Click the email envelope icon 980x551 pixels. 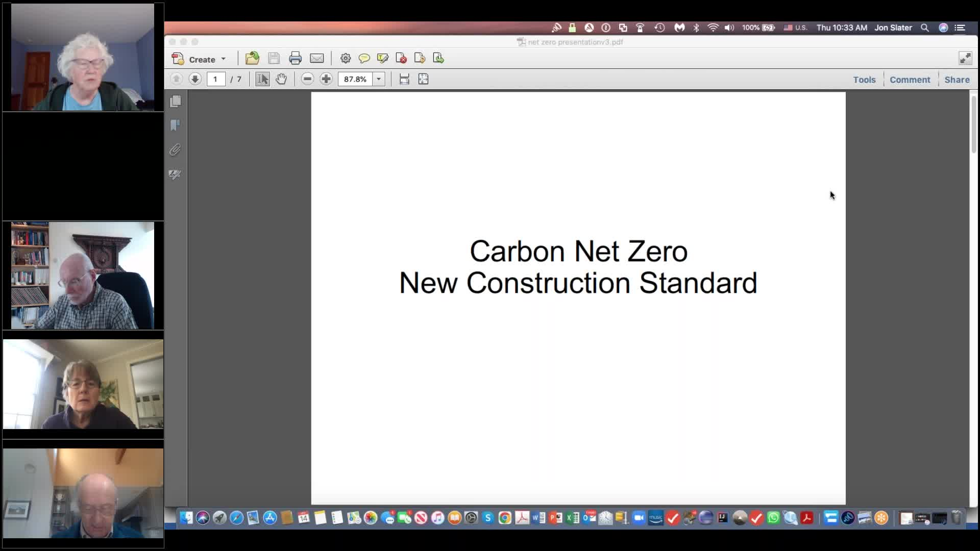[x=316, y=59]
